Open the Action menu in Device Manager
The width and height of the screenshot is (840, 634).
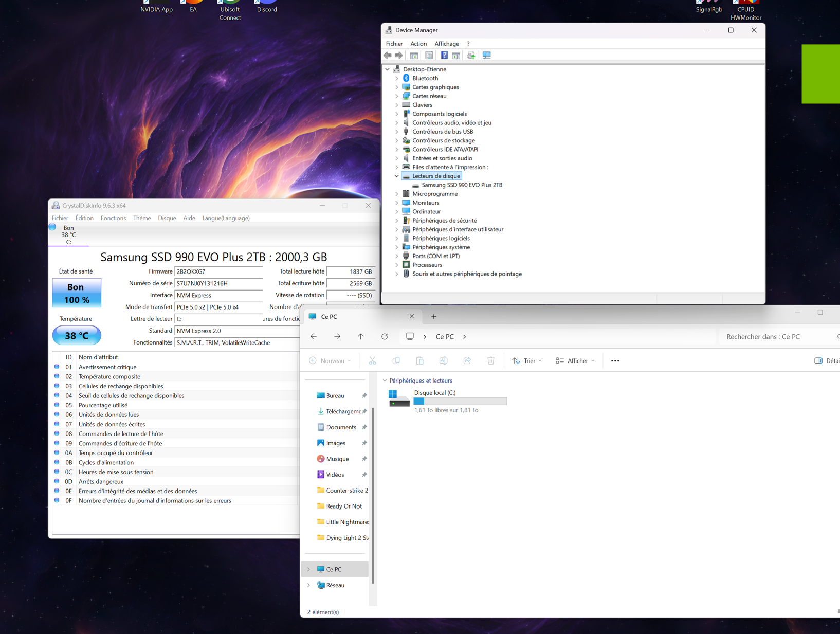(x=418, y=44)
